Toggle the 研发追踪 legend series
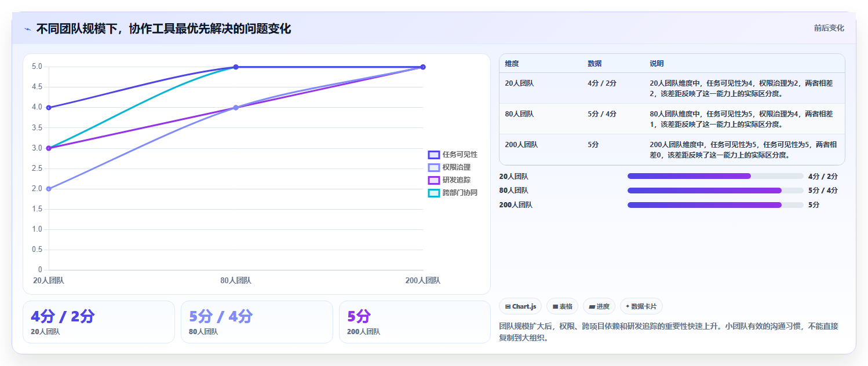Screen dimensions: 868x366 [x=449, y=180]
